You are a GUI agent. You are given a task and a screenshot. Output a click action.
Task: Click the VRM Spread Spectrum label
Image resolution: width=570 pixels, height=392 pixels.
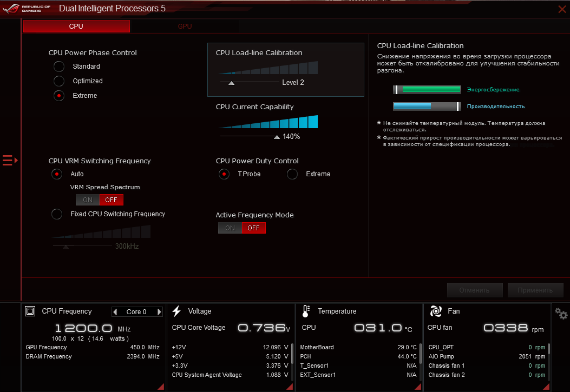[x=105, y=187]
